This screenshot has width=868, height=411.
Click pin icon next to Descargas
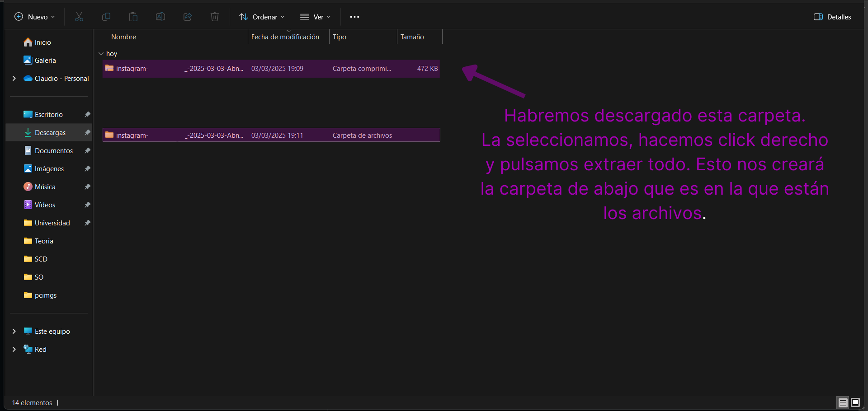click(x=87, y=132)
